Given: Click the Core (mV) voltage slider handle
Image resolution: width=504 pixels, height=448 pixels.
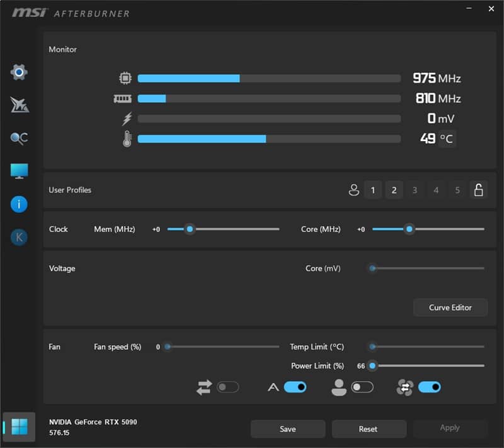Looking at the screenshot, I should point(372,268).
